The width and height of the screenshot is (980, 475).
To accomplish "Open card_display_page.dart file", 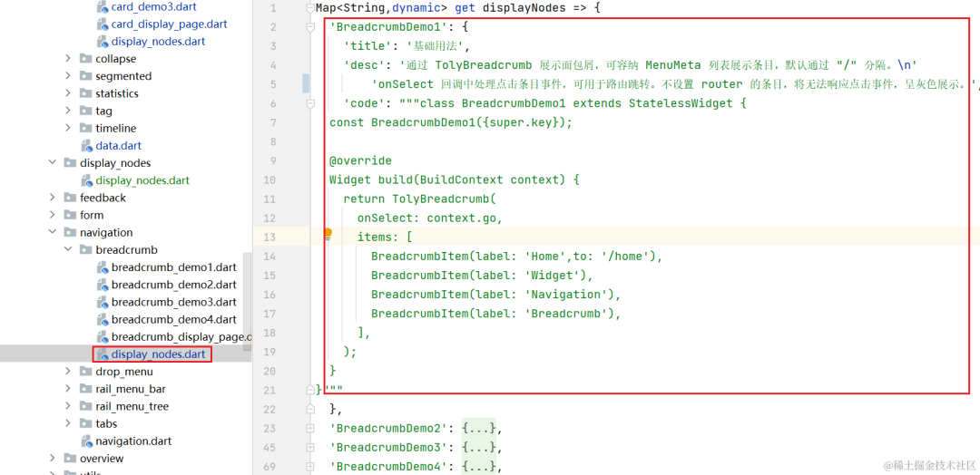I will [169, 24].
